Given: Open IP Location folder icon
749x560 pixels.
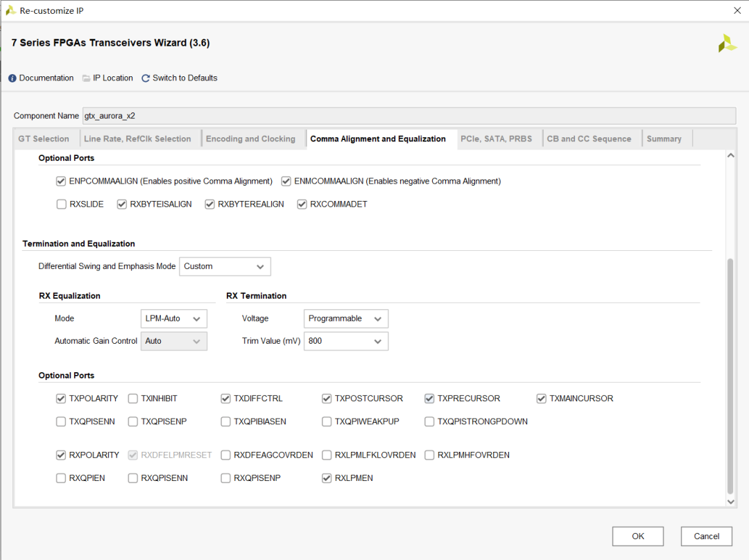Looking at the screenshot, I should [x=86, y=78].
